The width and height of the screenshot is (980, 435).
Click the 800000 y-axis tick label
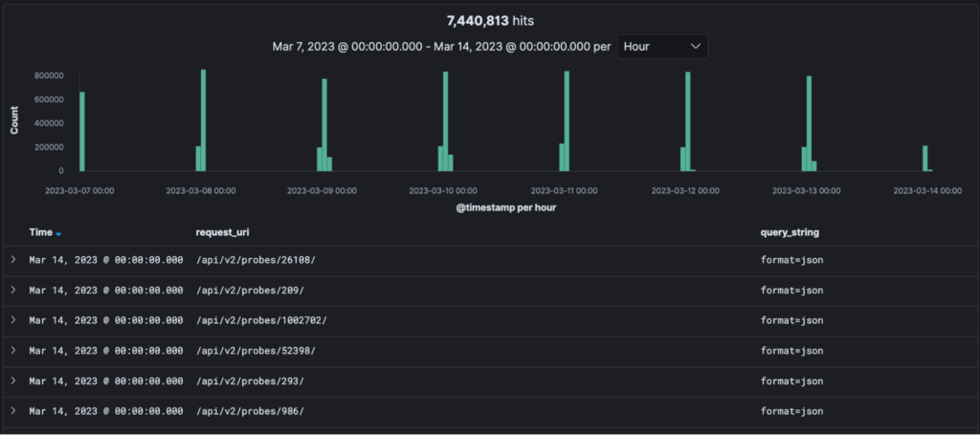point(49,76)
